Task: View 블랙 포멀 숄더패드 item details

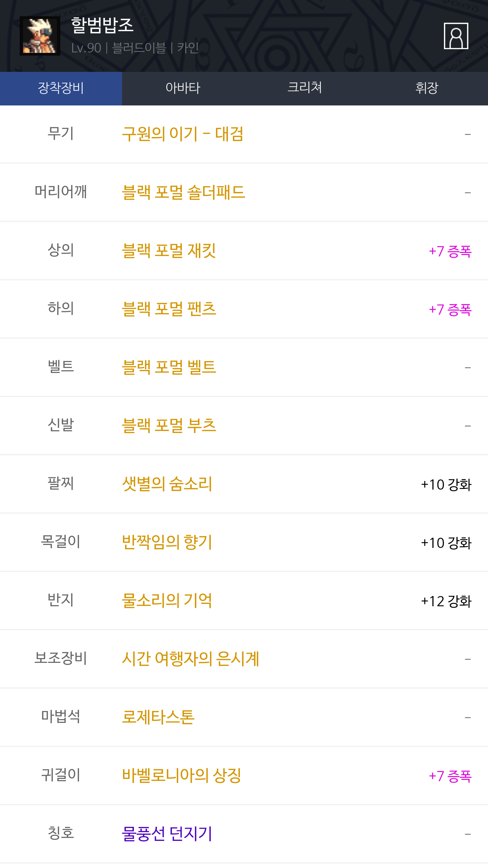Action: pos(183,192)
